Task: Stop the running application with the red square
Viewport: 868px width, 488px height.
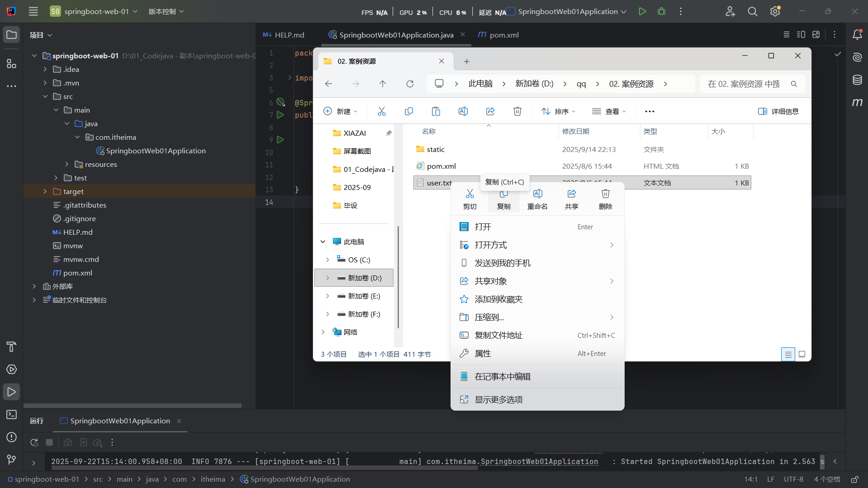Action: pos(50,442)
